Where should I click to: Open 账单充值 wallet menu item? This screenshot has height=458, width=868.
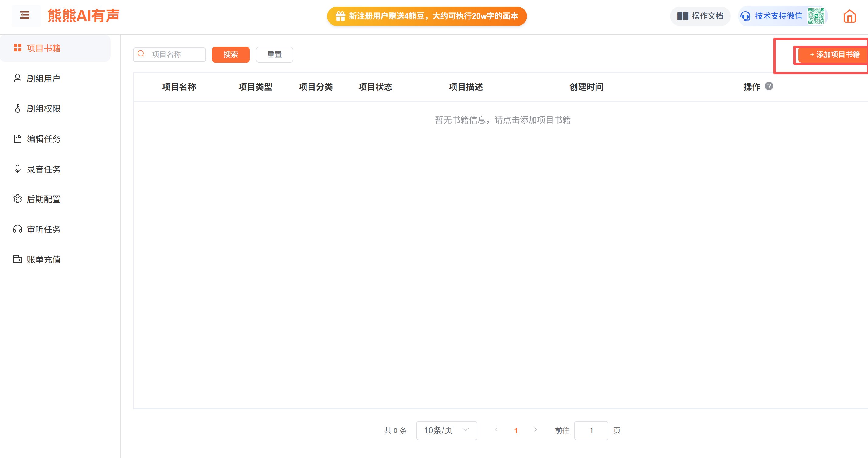[43, 259]
